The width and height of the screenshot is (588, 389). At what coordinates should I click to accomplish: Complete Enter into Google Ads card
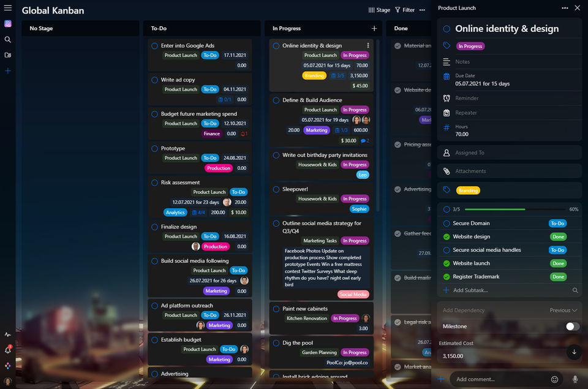154,46
